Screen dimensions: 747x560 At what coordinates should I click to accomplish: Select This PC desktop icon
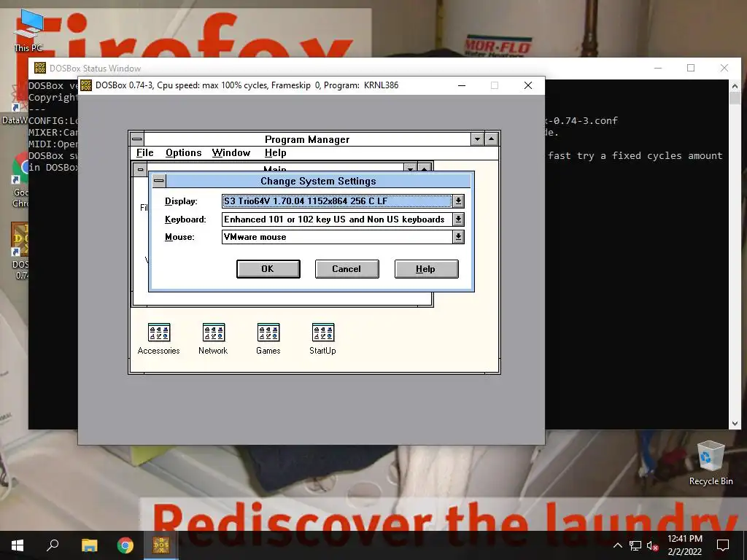pos(28,31)
